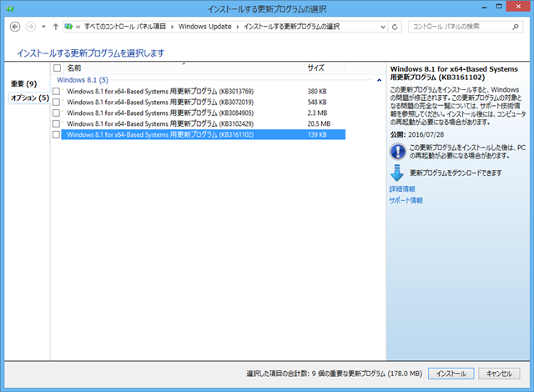Click the 380 KB size value
This screenshot has height=392, width=534.
point(317,91)
